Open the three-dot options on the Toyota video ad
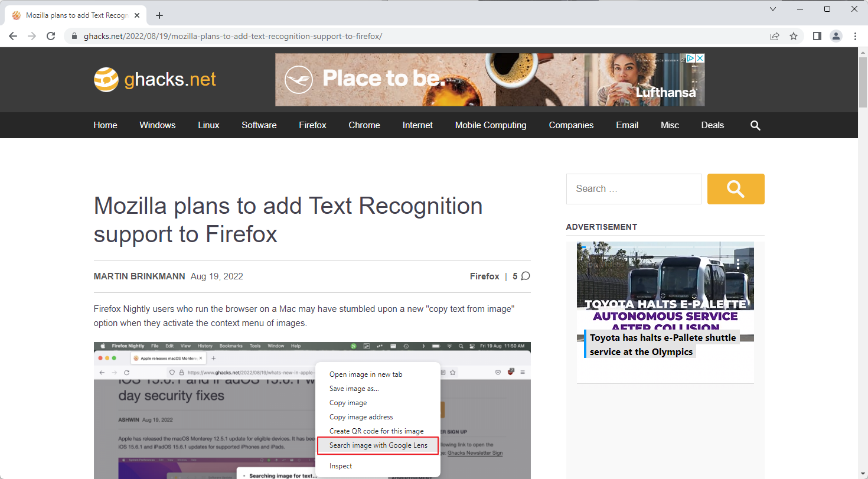The image size is (868, 479). (x=738, y=263)
